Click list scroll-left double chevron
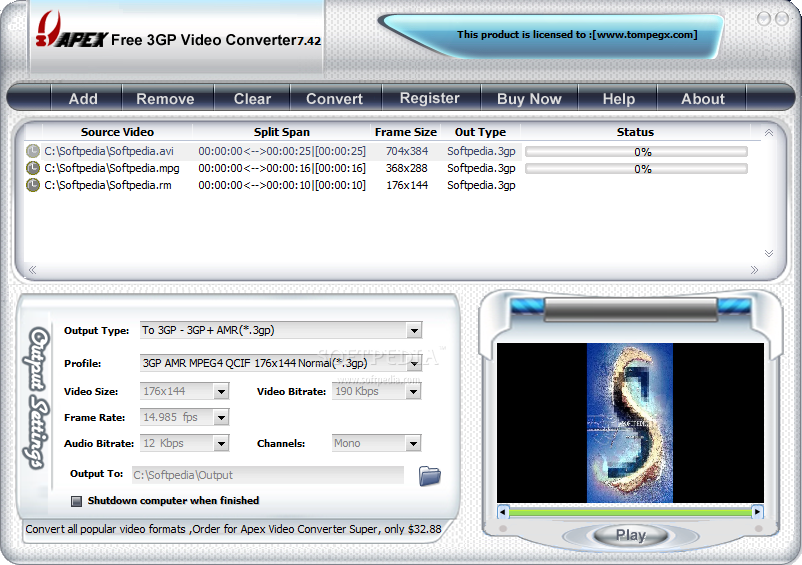This screenshot has width=802, height=565. coord(32,270)
